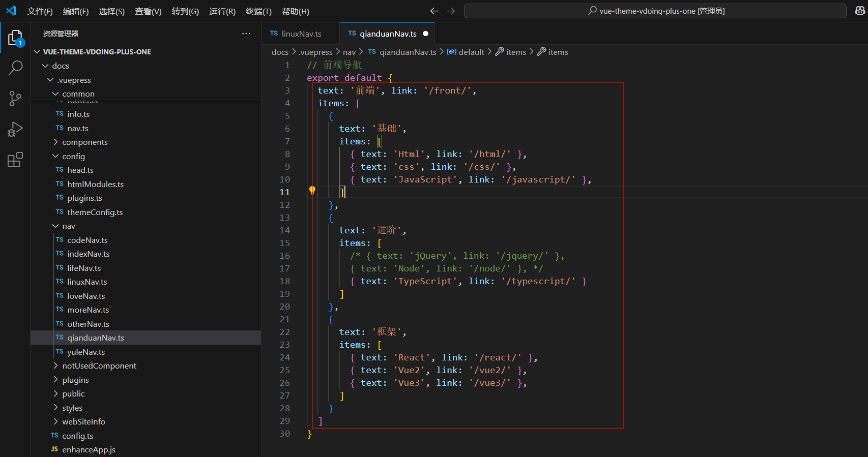Click the lightbulb code action on line 11
The height and width of the screenshot is (457, 868).
click(x=312, y=191)
